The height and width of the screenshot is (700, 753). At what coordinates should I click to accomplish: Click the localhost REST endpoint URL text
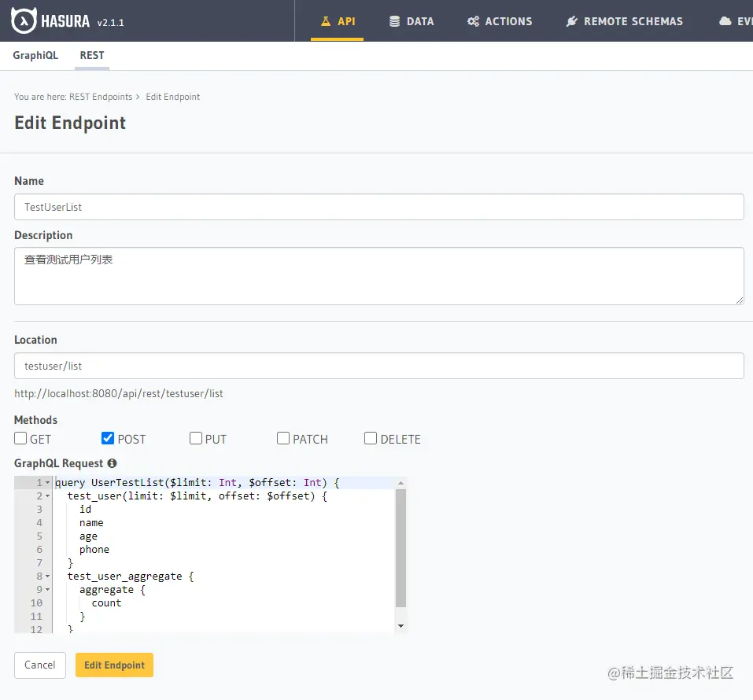[x=119, y=394]
